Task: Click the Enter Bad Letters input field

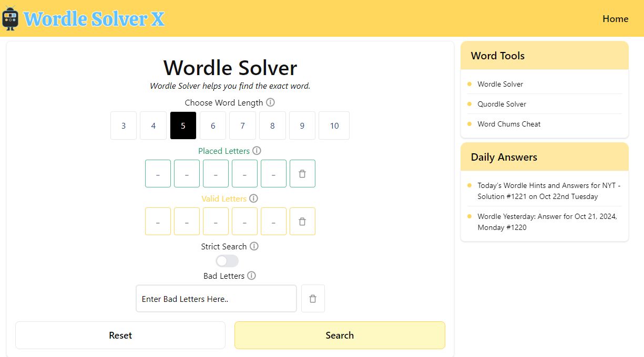Action: click(216, 298)
